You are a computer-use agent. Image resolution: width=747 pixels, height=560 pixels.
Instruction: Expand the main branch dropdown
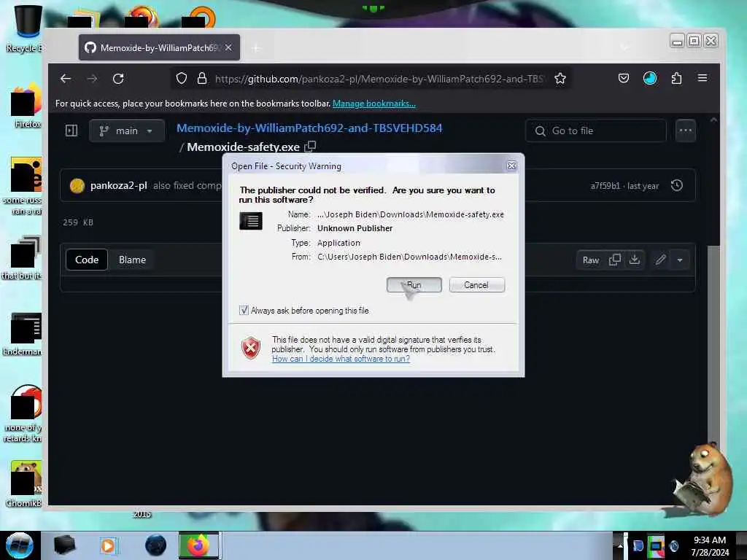[126, 131]
